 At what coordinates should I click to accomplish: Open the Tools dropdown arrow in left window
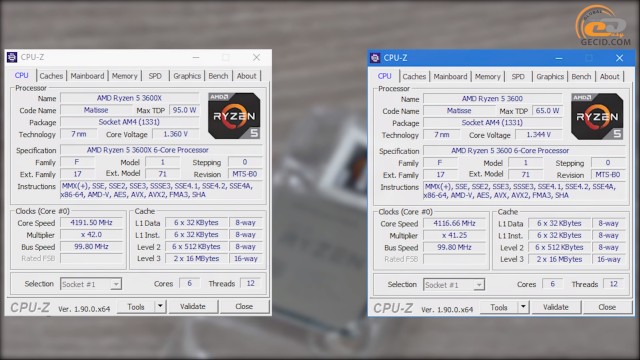(160, 306)
